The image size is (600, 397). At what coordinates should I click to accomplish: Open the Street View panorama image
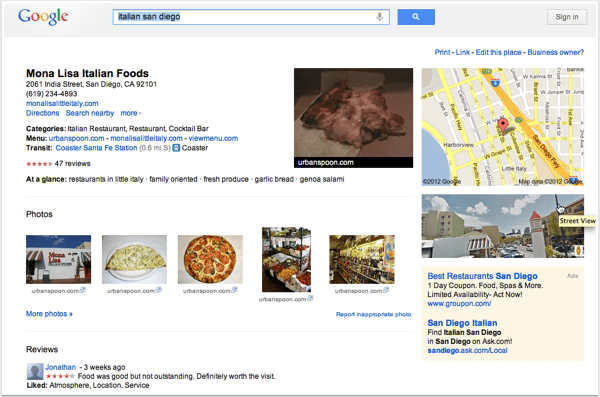pyautogui.click(x=502, y=226)
